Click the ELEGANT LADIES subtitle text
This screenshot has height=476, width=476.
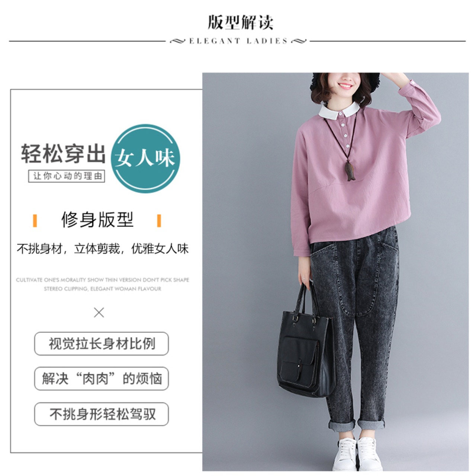point(238,41)
